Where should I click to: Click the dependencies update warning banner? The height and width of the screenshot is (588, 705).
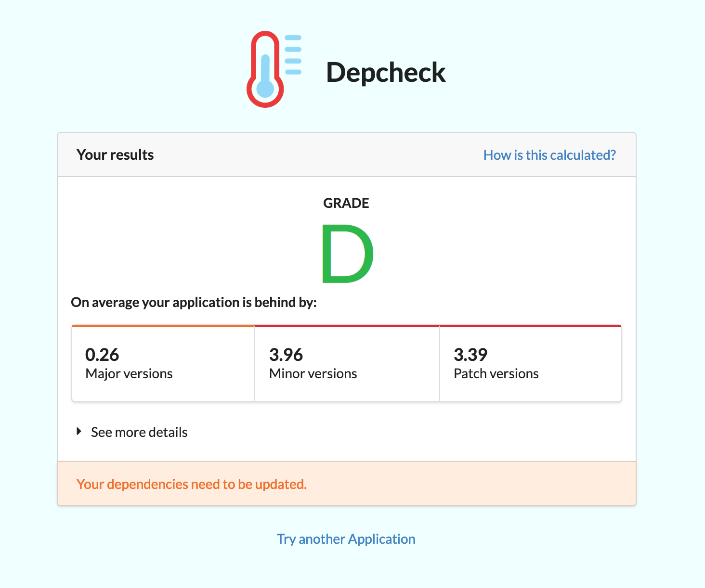tap(346, 484)
